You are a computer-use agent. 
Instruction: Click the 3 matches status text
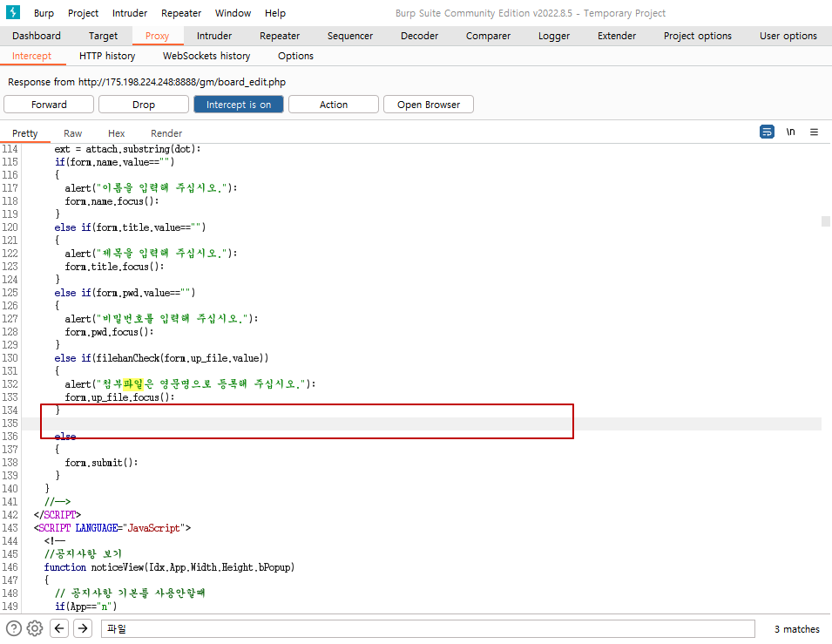pyautogui.click(x=796, y=629)
